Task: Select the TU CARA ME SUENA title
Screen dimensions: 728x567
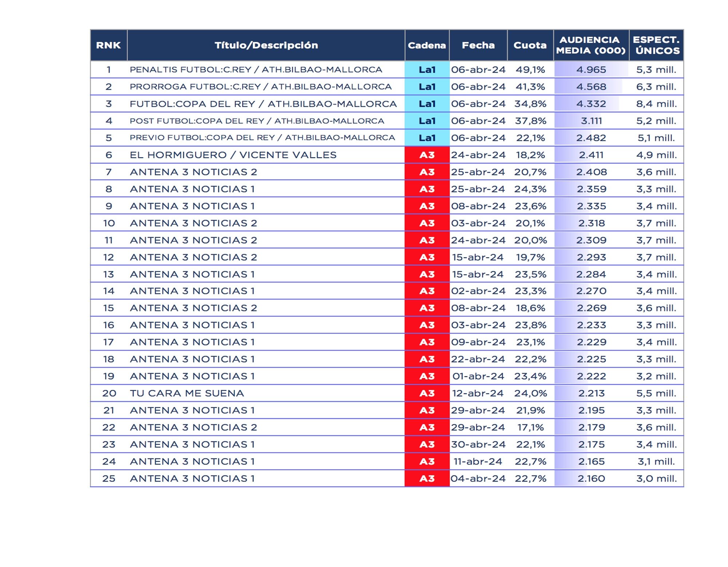Action: 187,393
